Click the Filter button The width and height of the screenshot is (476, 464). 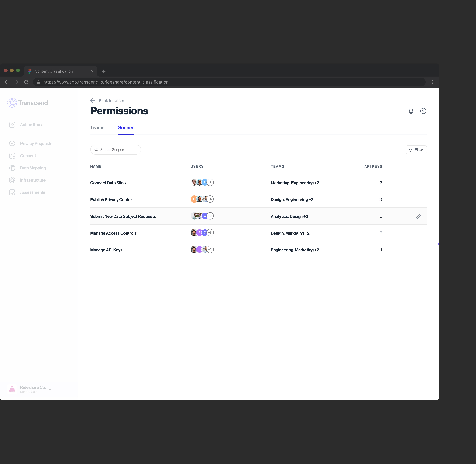point(416,150)
